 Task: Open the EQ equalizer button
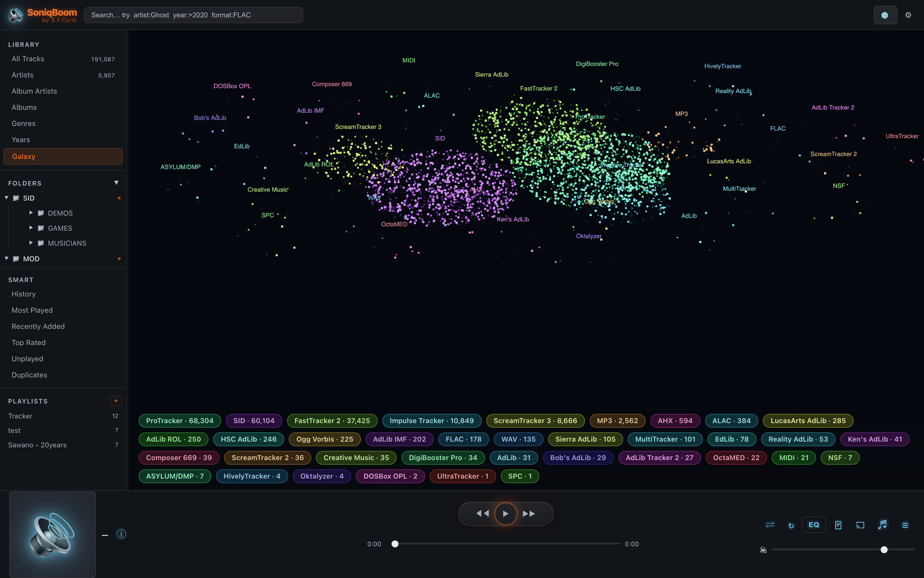814,525
